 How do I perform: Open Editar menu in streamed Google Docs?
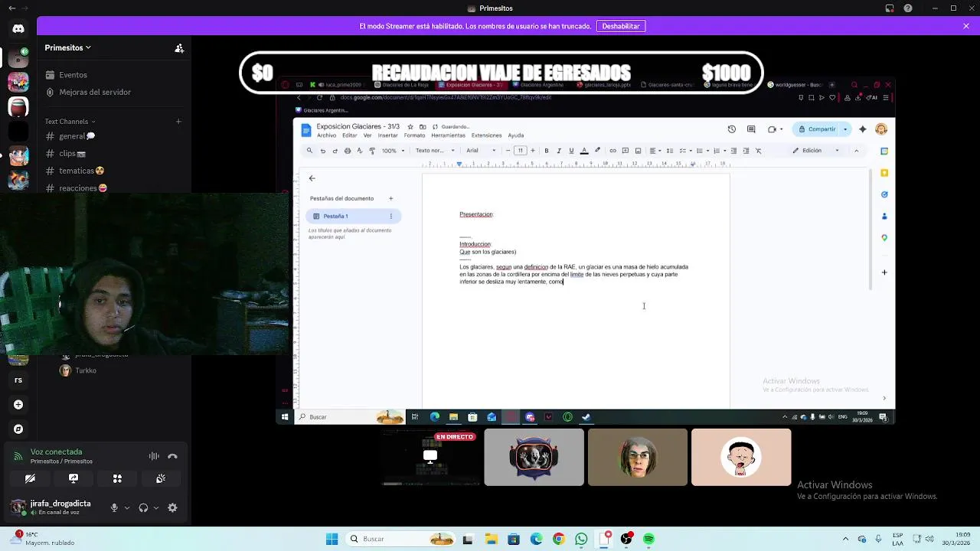click(349, 135)
